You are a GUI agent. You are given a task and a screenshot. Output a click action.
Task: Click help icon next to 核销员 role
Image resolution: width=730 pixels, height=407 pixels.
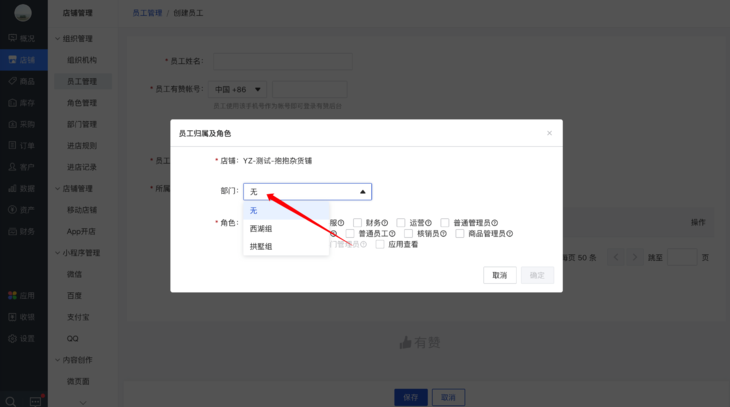click(x=443, y=234)
